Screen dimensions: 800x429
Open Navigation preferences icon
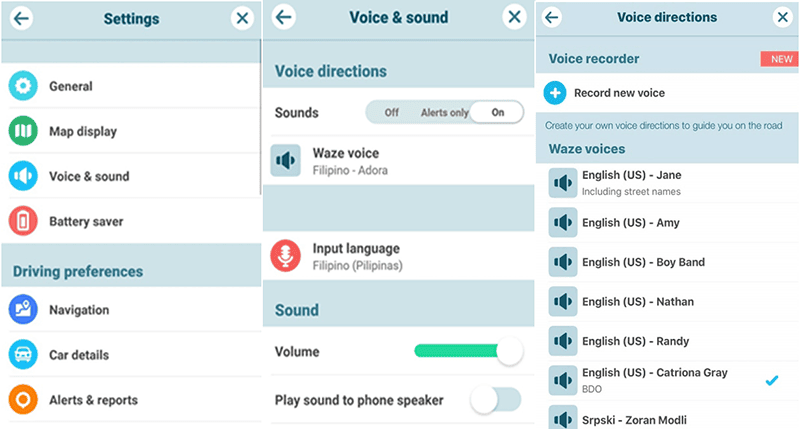(x=23, y=309)
